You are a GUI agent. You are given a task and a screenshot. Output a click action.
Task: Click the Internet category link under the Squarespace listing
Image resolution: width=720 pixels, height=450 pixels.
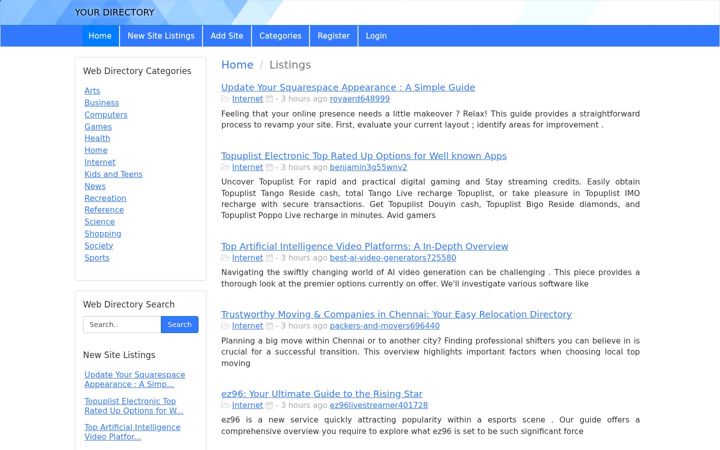point(248,99)
